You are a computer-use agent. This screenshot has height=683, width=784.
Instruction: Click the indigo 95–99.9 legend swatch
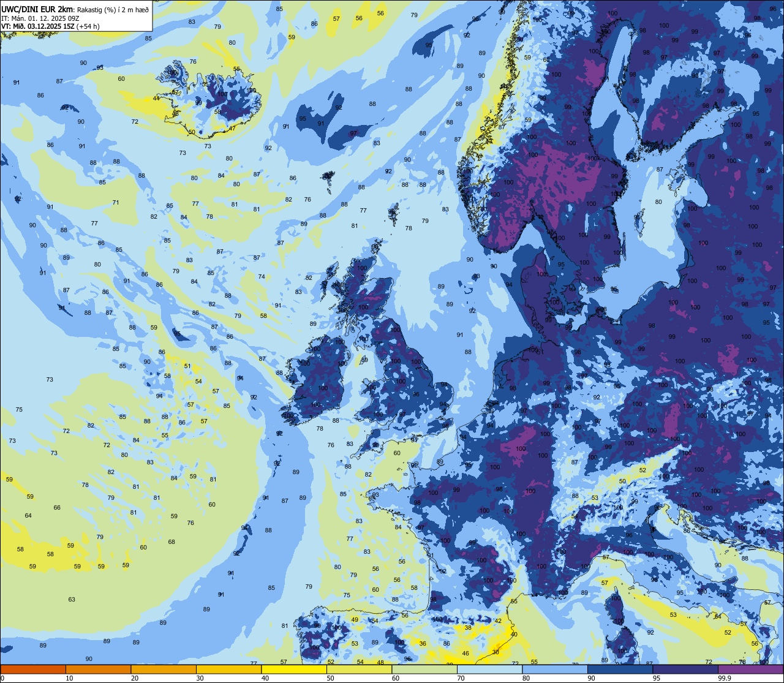click(685, 669)
